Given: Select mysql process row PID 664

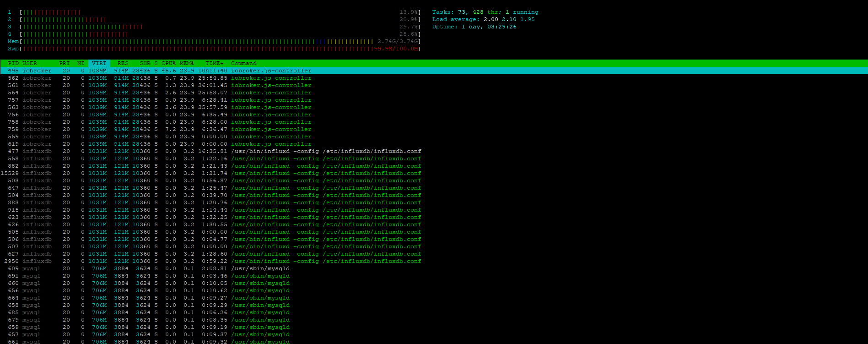Looking at the screenshot, I should 434,298.
